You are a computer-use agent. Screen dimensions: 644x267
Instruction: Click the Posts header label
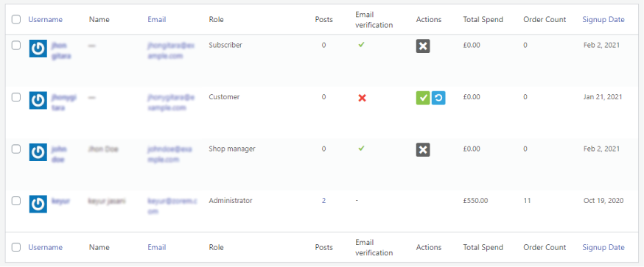coord(324,19)
